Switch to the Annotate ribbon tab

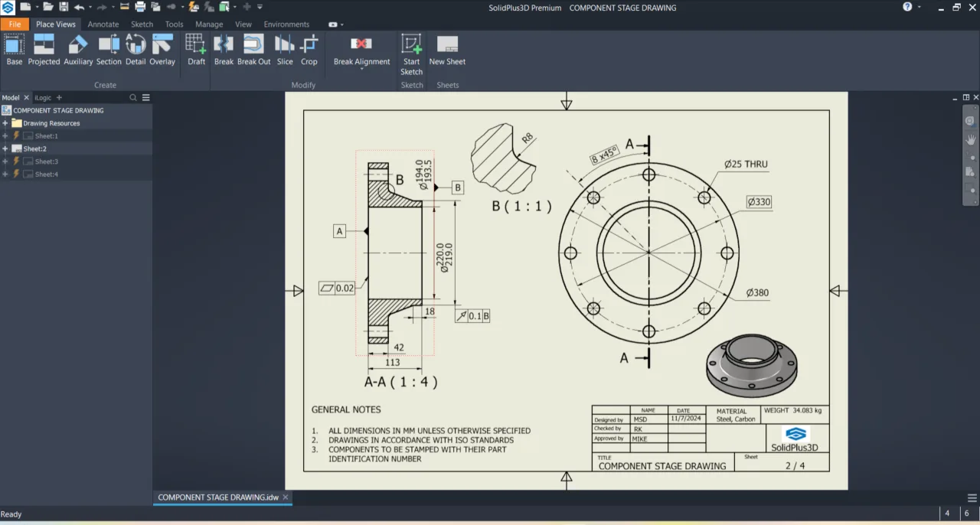103,24
